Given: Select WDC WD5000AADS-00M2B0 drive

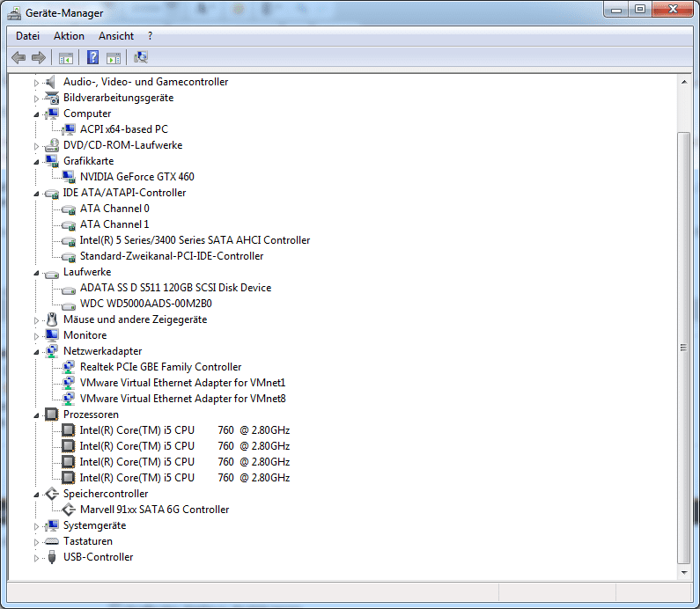Looking at the screenshot, I should (x=146, y=304).
